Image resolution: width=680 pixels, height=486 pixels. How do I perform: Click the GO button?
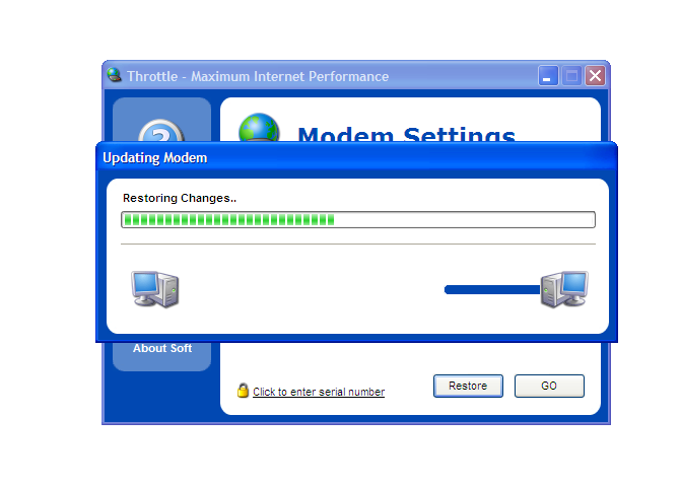[549, 386]
